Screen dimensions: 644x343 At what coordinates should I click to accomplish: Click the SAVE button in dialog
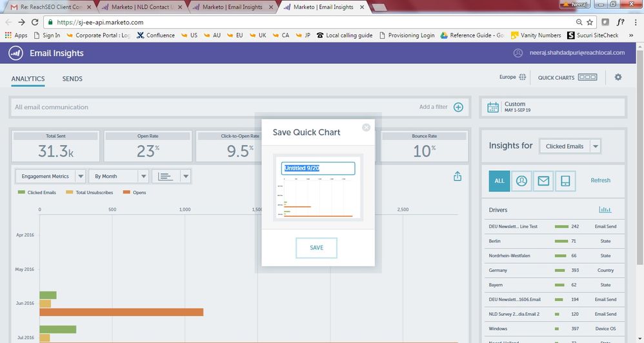pos(316,248)
